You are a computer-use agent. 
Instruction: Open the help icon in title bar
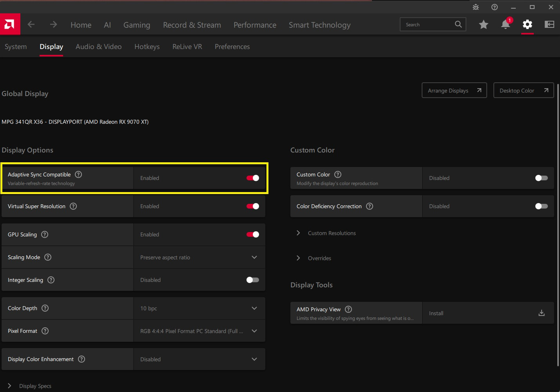pos(495,7)
